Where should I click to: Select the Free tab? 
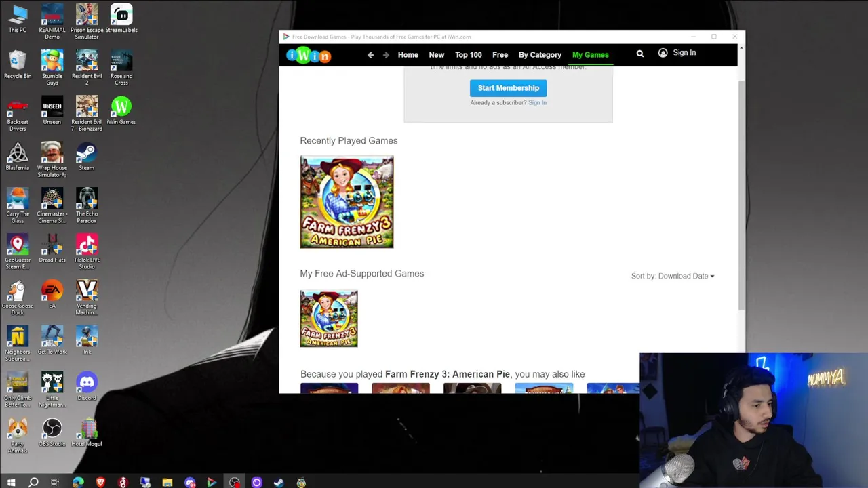pyautogui.click(x=500, y=55)
